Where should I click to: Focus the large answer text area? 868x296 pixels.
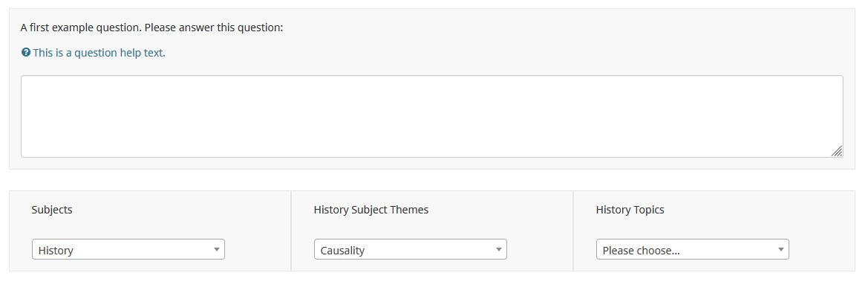coord(432,117)
